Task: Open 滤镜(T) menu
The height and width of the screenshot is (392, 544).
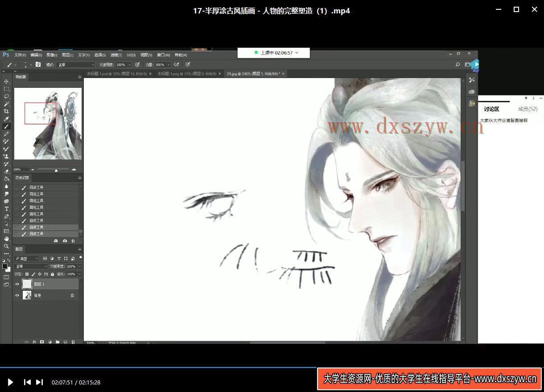Action: tap(116, 55)
